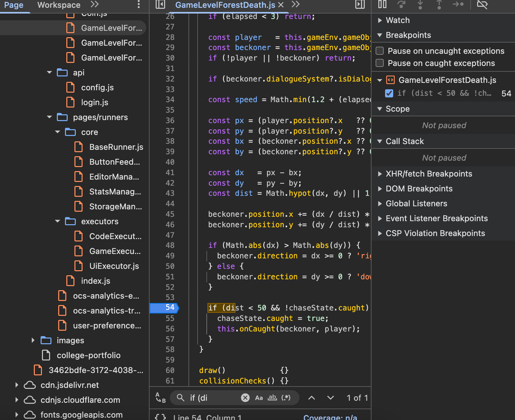Click file icon beside login.js

click(x=70, y=102)
